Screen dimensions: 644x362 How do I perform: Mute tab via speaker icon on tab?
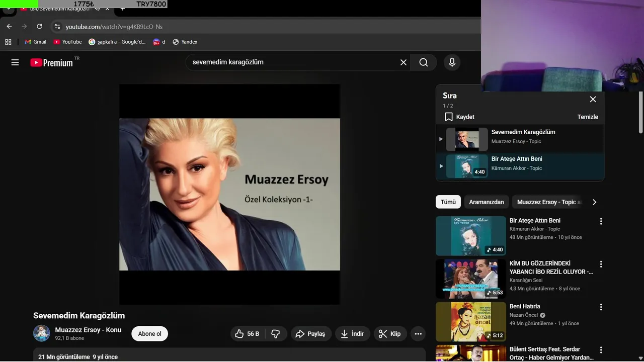point(97,9)
